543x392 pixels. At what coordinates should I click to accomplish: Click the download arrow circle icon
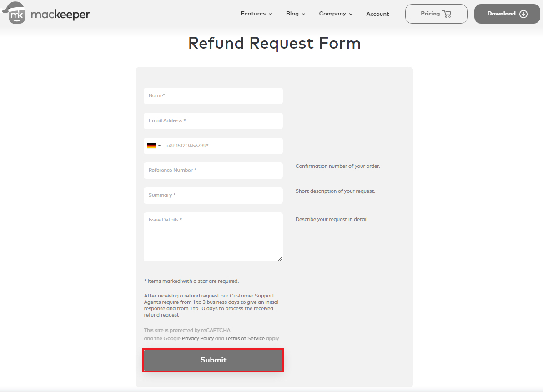coord(523,14)
